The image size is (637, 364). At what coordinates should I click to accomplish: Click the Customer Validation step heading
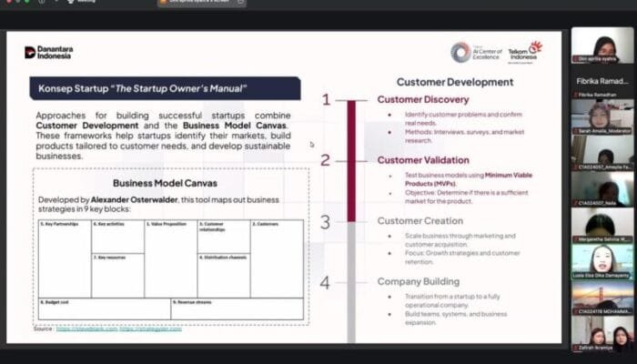(x=423, y=160)
